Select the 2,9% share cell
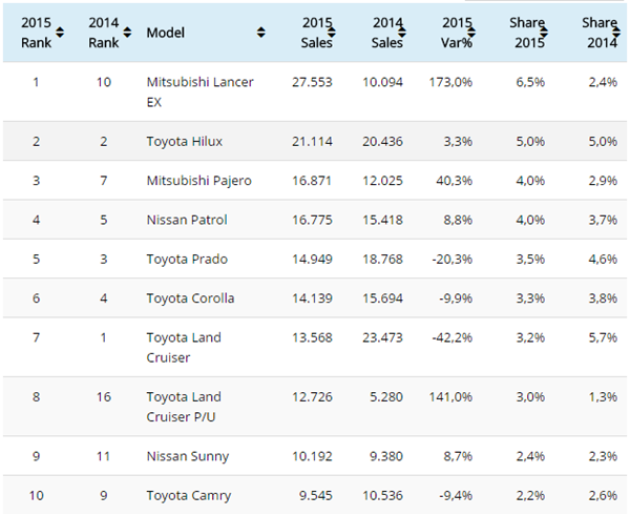The image size is (630, 515). [x=603, y=181]
